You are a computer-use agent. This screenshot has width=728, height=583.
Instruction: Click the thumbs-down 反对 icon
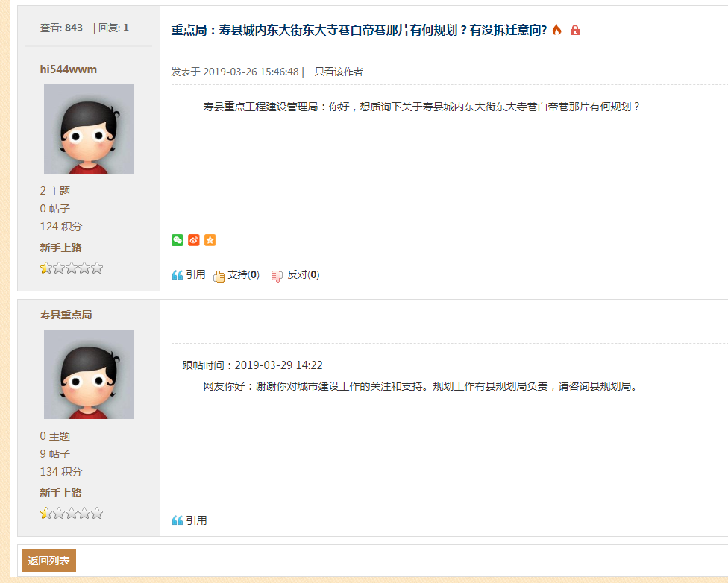tap(277, 275)
